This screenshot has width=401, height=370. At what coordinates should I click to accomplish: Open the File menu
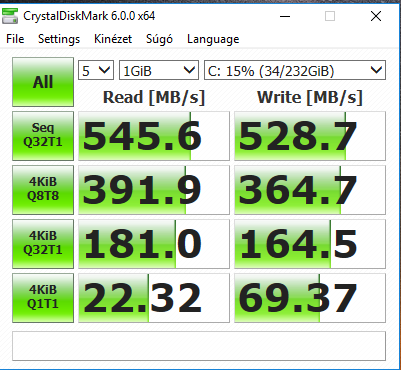15,39
